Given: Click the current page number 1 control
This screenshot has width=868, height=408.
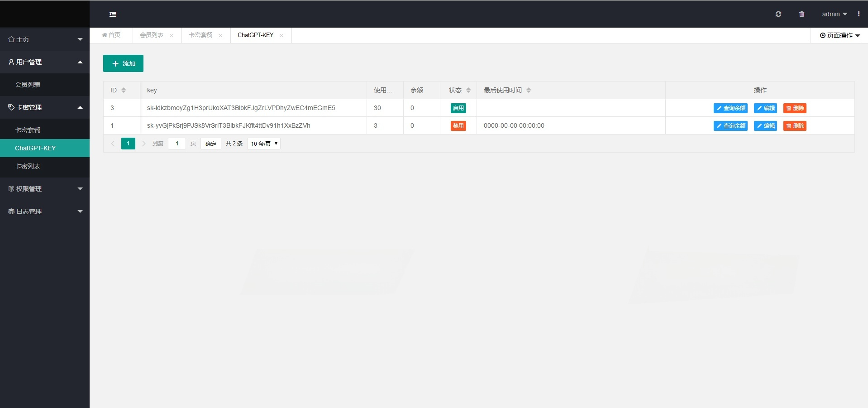Looking at the screenshot, I should (x=128, y=144).
